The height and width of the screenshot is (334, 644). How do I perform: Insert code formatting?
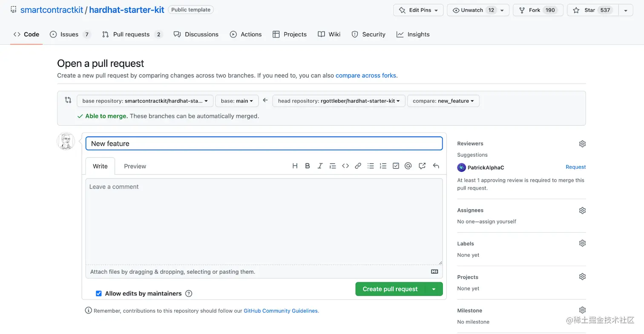click(345, 166)
